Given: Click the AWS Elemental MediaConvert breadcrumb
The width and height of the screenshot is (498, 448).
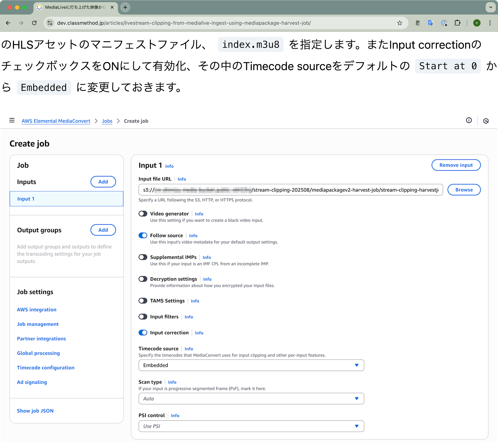Looking at the screenshot, I should click(x=56, y=121).
